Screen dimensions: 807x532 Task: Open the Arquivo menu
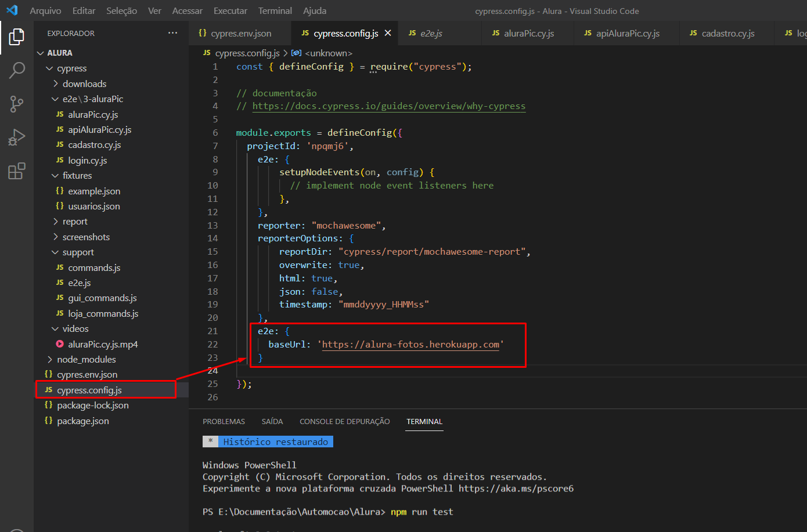point(45,10)
